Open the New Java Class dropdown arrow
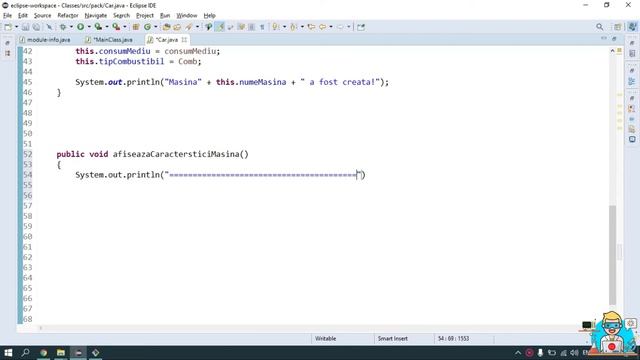Screen dimensions: 640x360 click(x=156, y=27)
